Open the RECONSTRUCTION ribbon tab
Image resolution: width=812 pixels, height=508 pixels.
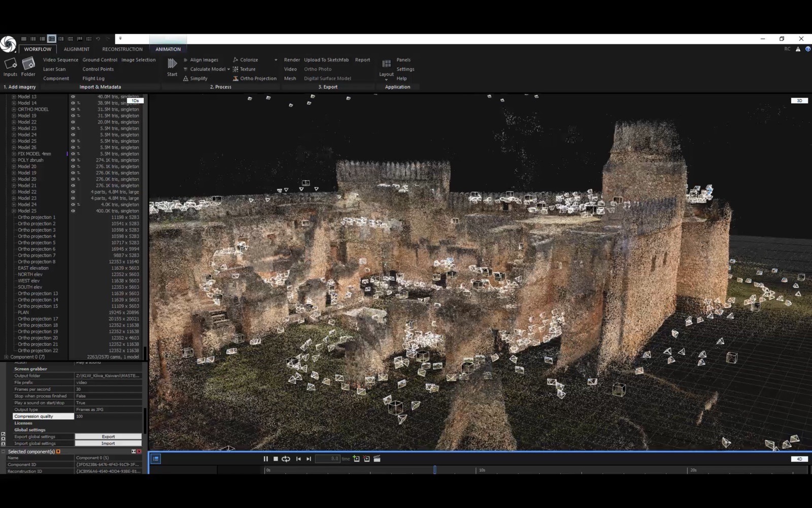coord(122,49)
